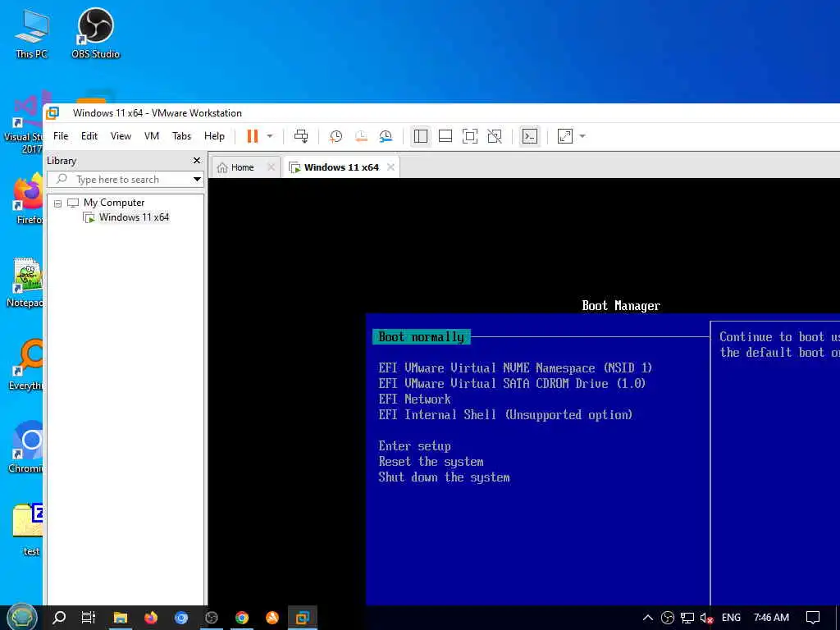
Task: Open the Visual Studio 2017 desktop shortcut
Action: (24, 123)
